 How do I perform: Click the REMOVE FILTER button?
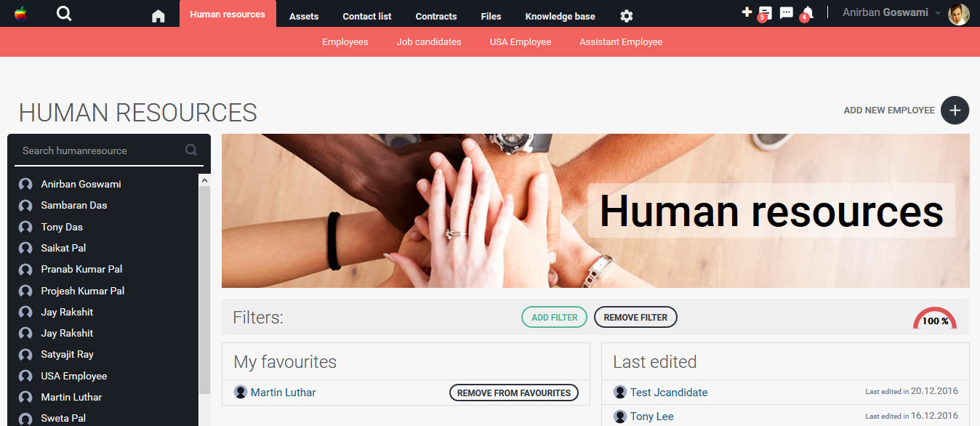point(635,317)
